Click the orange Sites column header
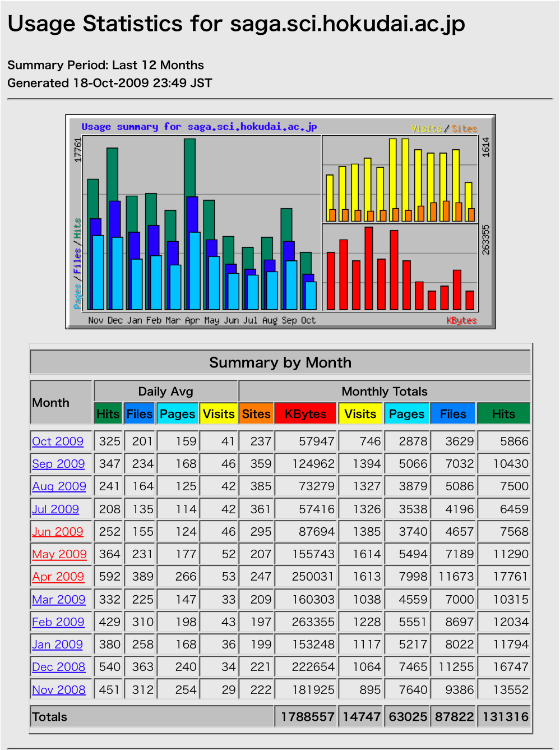Image resolution: width=560 pixels, height=750 pixels. coord(256,413)
